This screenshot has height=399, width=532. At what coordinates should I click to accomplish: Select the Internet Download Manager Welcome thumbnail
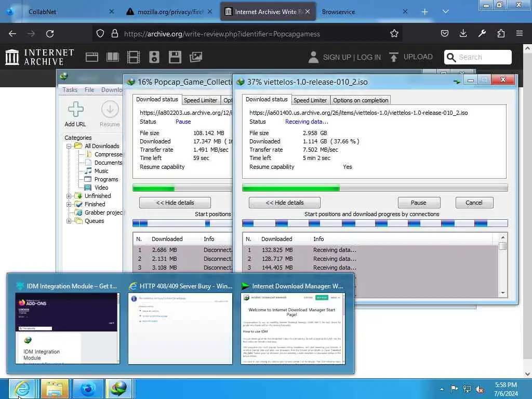click(293, 324)
